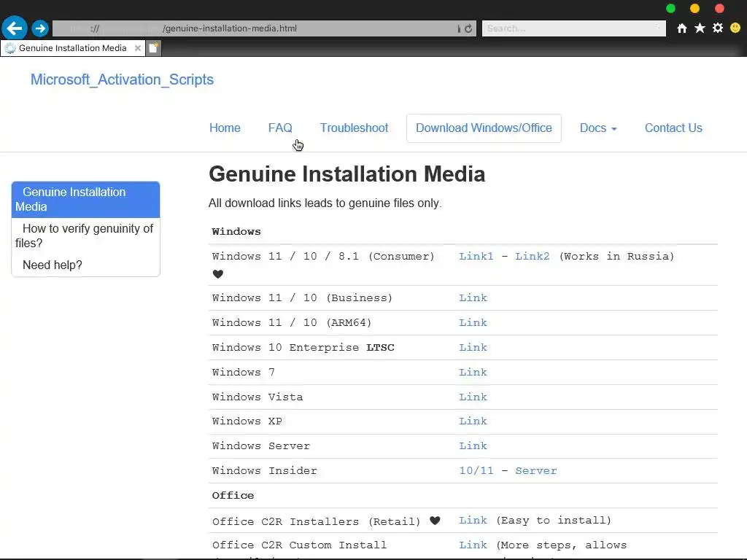The height and width of the screenshot is (560, 747).
Task: Click the smiley feedback icon
Action: click(735, 28)
